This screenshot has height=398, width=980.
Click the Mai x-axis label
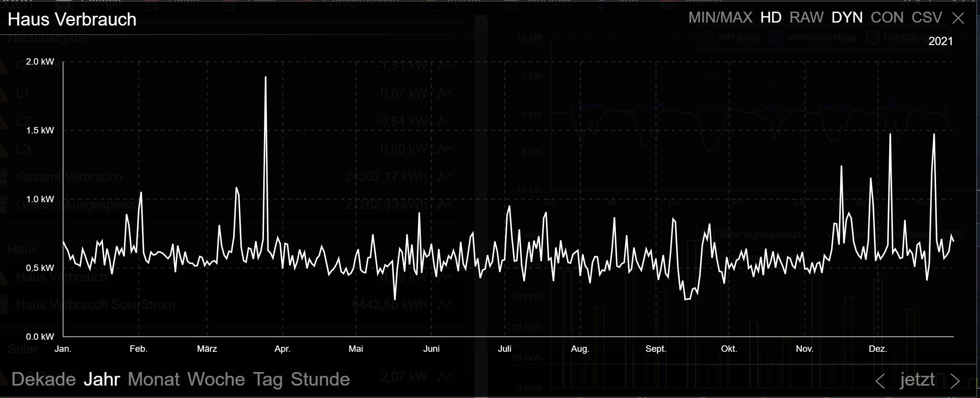tap(356, 349)
